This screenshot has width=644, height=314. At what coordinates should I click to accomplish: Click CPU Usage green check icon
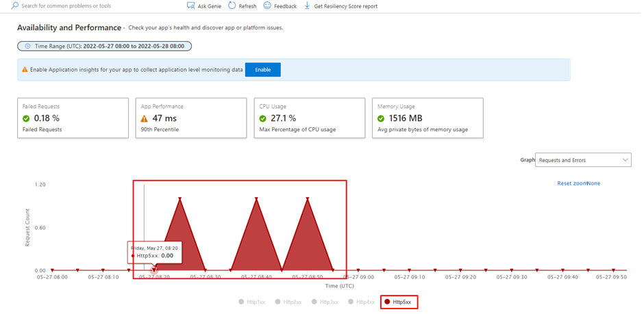(263, 118)
